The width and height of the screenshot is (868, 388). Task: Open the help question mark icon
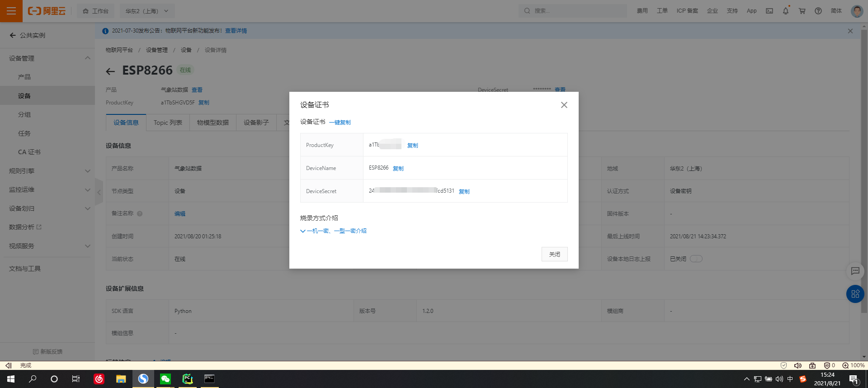pos(818,11)
